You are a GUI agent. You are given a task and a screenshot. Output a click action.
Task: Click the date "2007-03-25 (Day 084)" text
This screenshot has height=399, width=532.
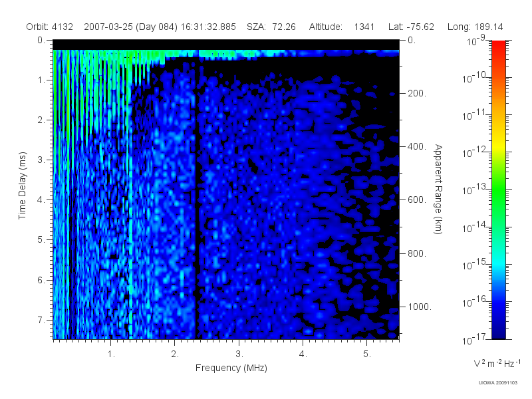(130, 27)
